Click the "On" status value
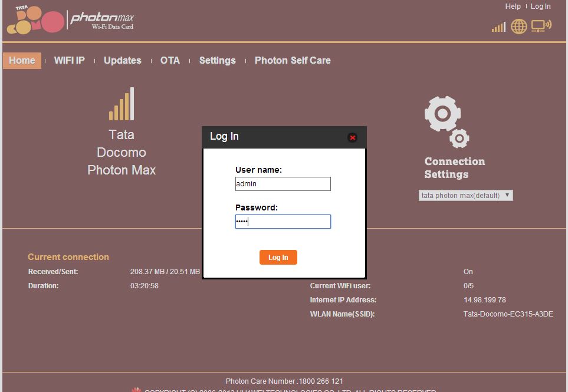 (x=468, y=272)
